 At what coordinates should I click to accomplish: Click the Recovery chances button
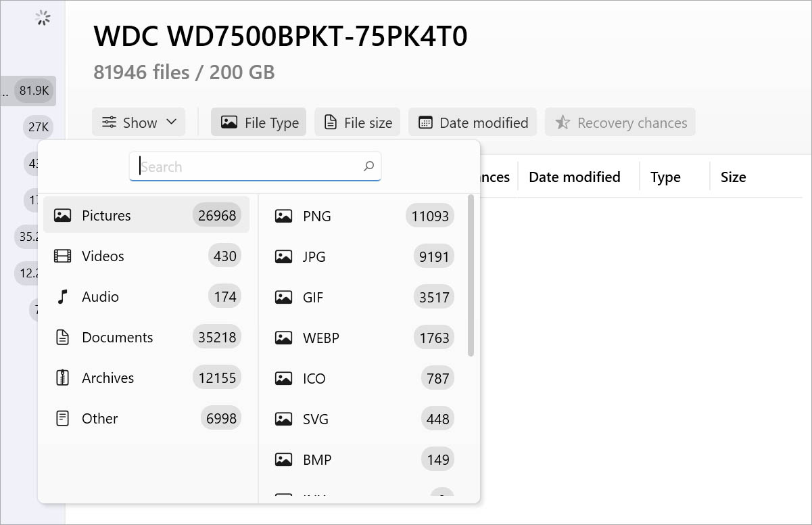point(620,122)
